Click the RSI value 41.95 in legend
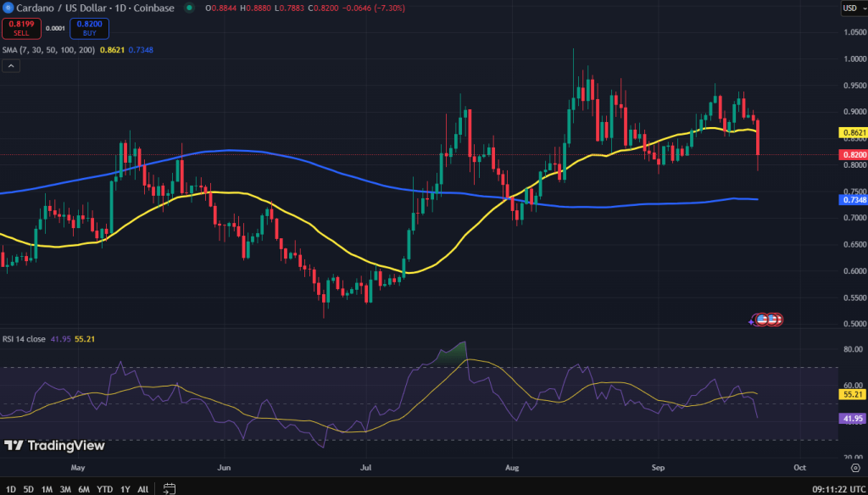Screen dimensions: 868x495 pos(61,339)
